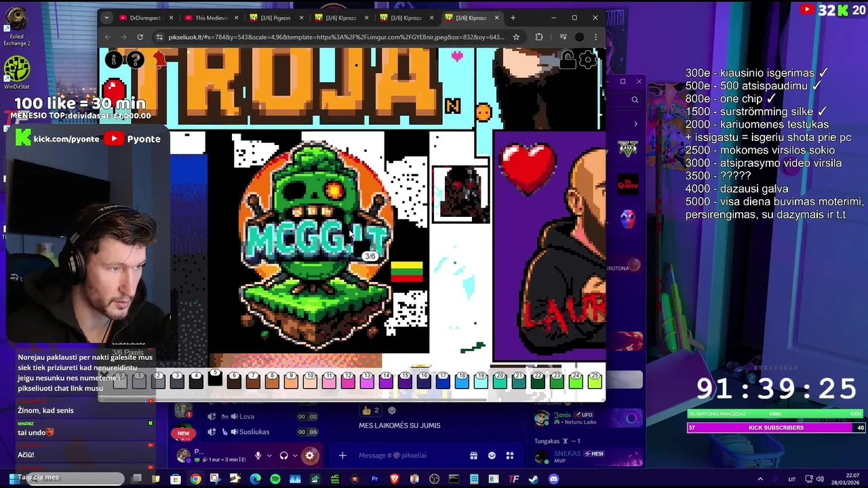The image size is (868, 488).
Task: Click the Discord search magnifier icon
Action: pos(635,100)
